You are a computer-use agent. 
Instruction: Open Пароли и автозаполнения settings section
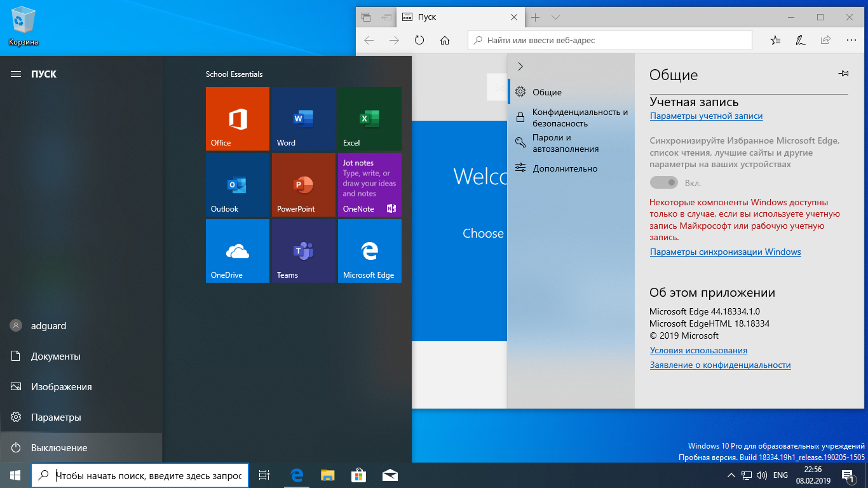click(x=571, y=143)
